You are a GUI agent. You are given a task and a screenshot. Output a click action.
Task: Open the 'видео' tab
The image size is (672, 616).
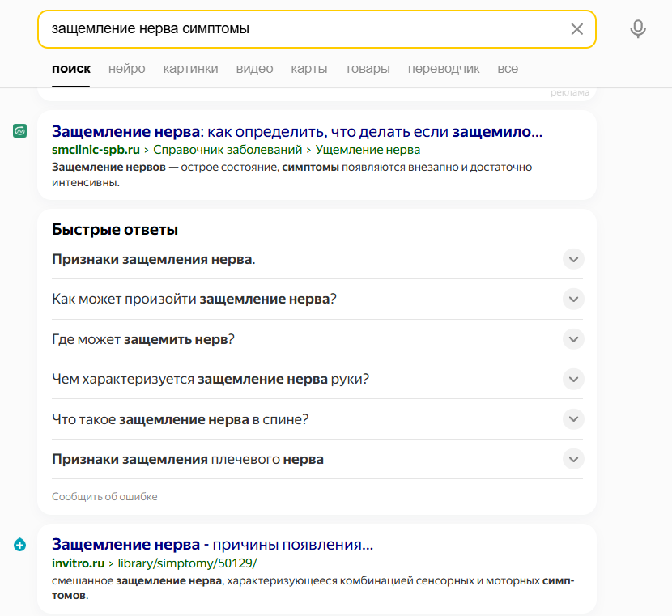point(254,69)
